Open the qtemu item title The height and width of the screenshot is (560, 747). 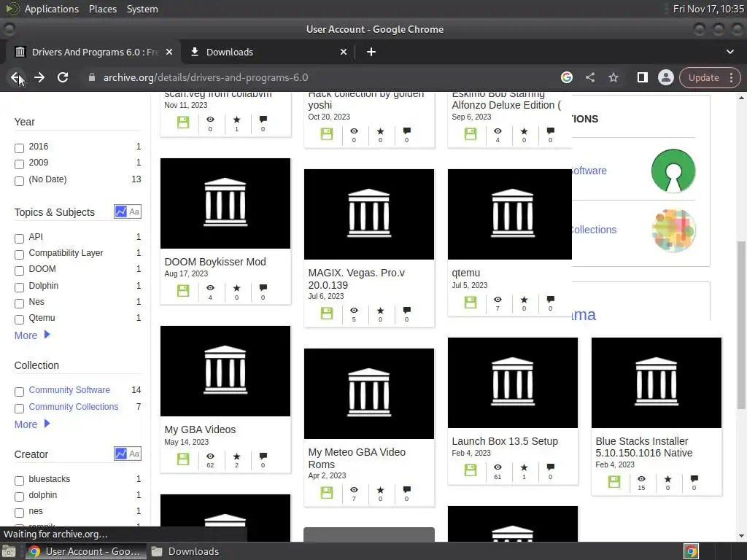coord(466,273)
